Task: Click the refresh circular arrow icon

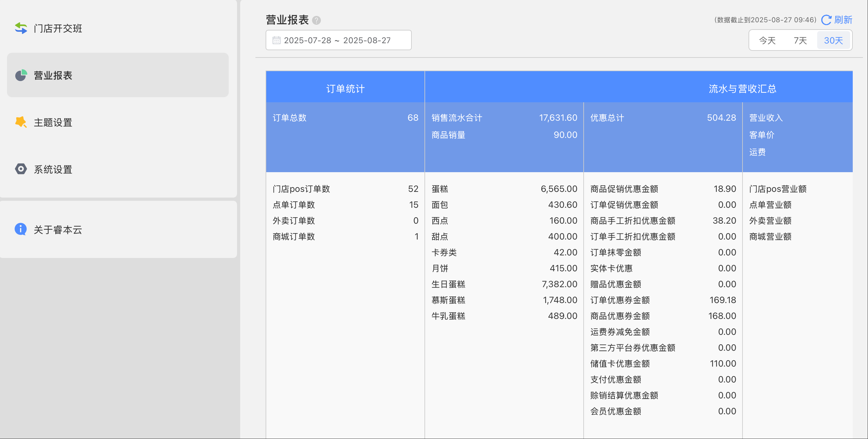Action: point(826,20)
